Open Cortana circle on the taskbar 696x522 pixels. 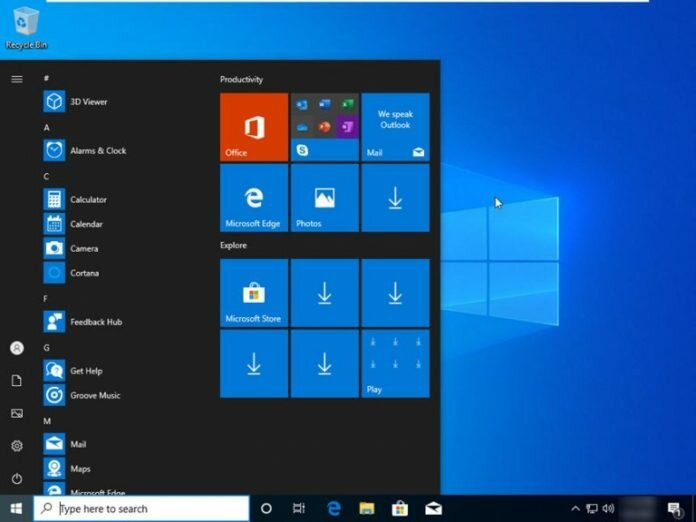(x=266, y=509)
